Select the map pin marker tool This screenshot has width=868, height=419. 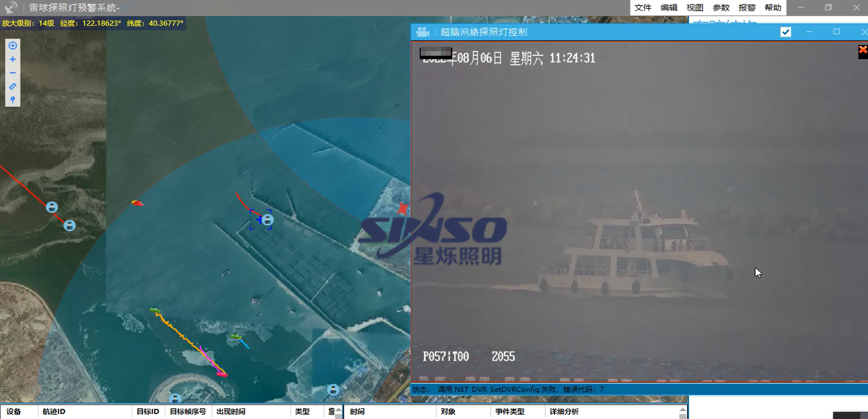[13, 100]
